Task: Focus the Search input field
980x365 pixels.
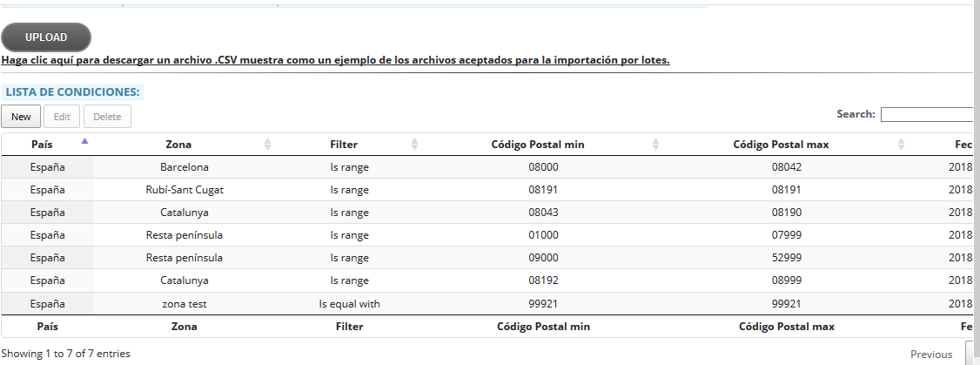Action: pyautogui.click(x=928, y=114)
